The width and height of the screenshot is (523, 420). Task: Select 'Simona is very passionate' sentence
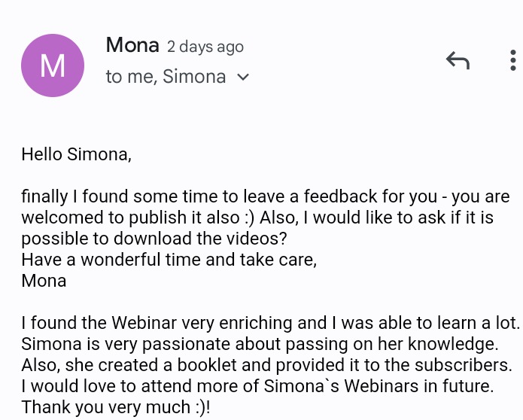click(260, 344)
